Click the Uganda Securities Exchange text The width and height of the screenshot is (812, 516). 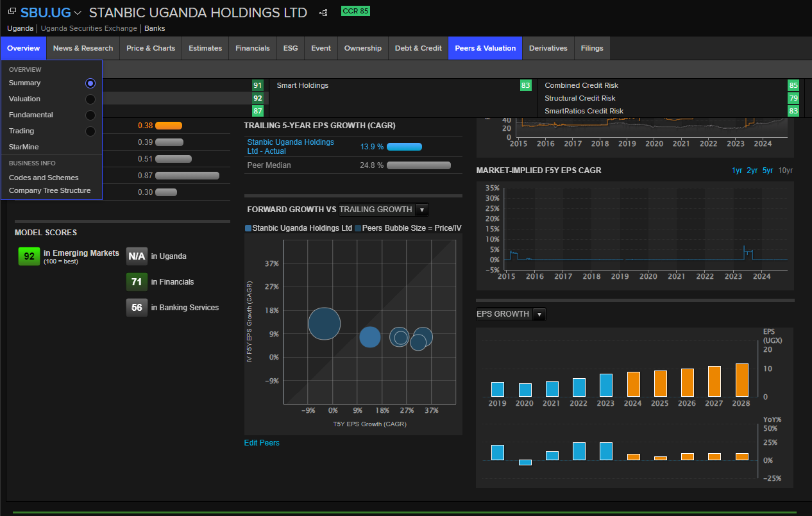(89, 28)
